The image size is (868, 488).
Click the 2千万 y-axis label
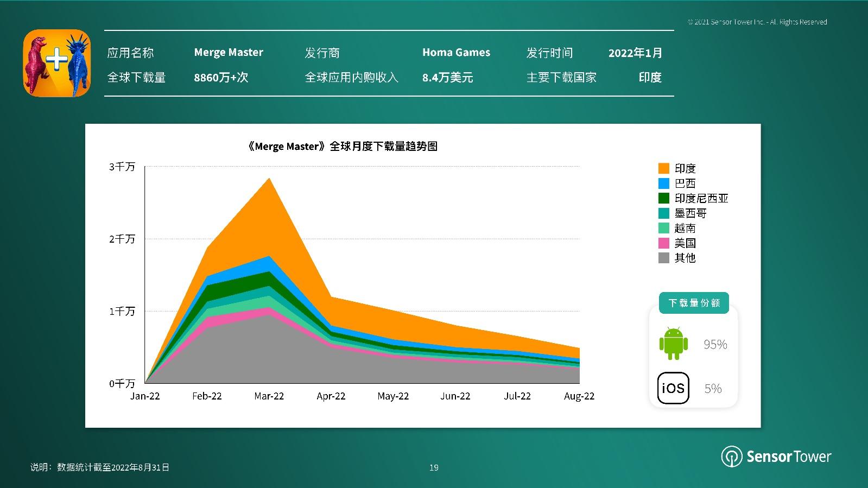122,239
